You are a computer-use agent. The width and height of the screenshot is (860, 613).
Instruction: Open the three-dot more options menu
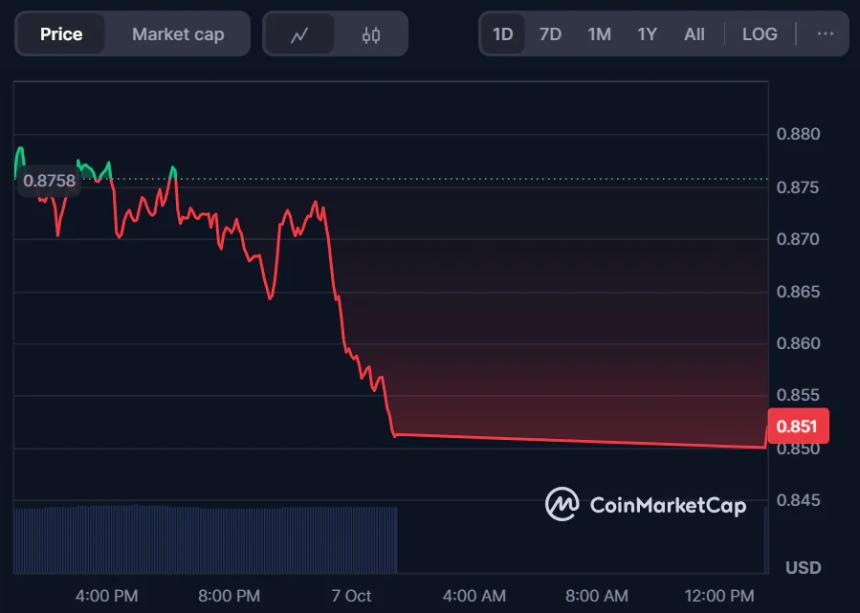tap(825, 34)
